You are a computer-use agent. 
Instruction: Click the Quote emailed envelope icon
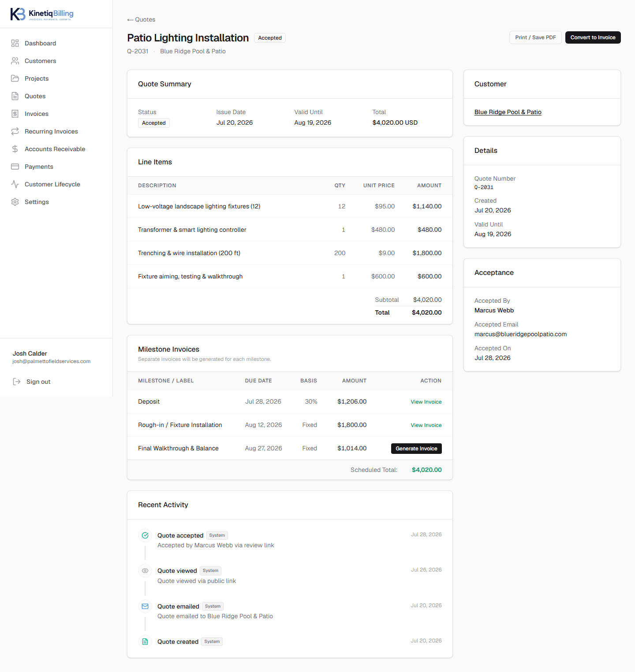click(x=145, y=606)
